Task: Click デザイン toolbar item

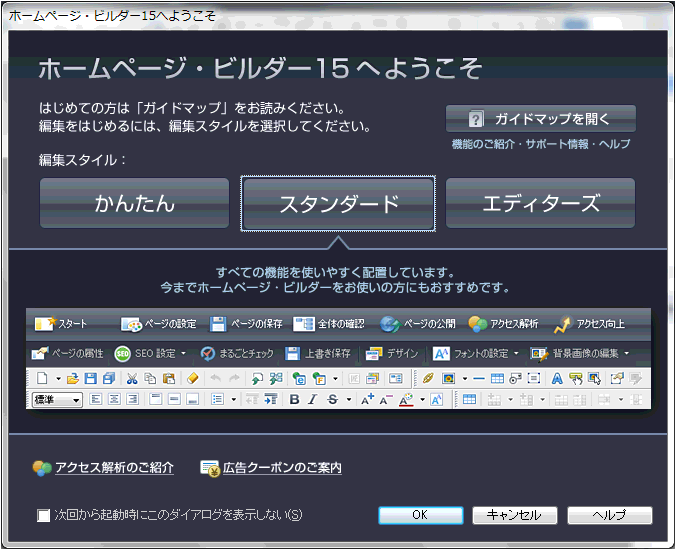Action: pos(391,354)
